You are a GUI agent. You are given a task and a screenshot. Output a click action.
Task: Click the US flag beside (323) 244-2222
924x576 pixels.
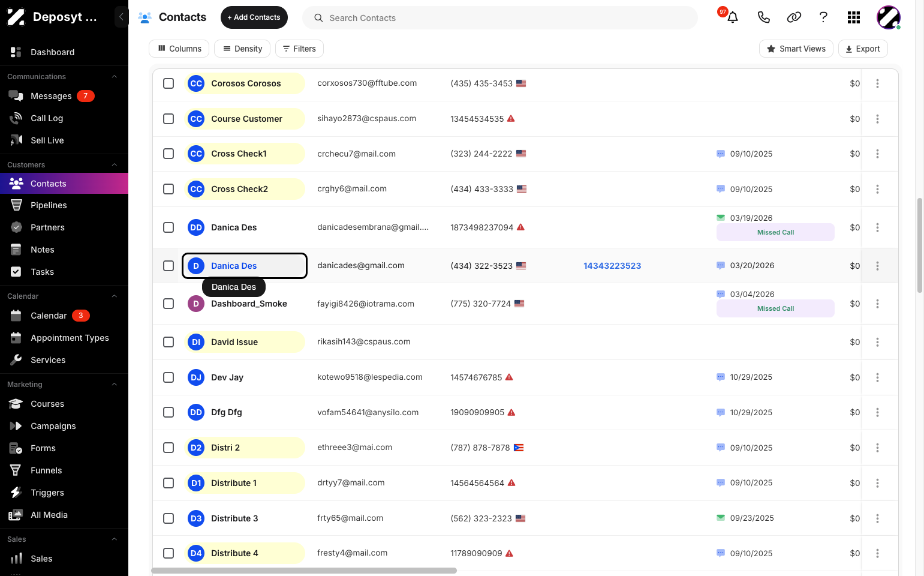tap(521, 154)
